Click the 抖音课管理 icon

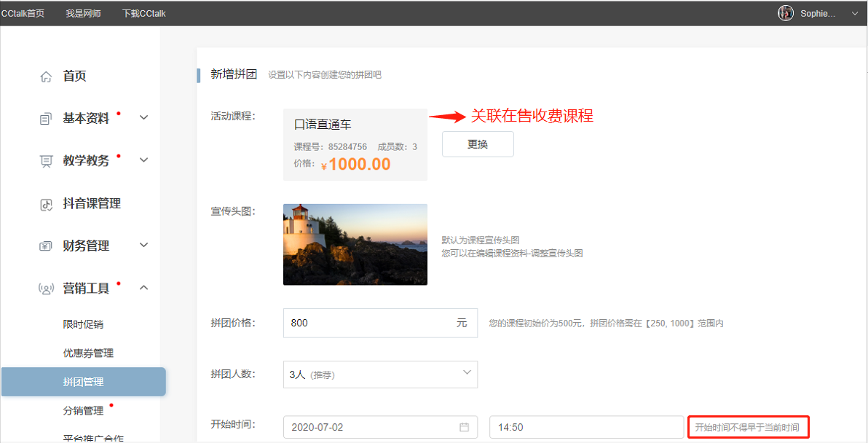point(46,204)
